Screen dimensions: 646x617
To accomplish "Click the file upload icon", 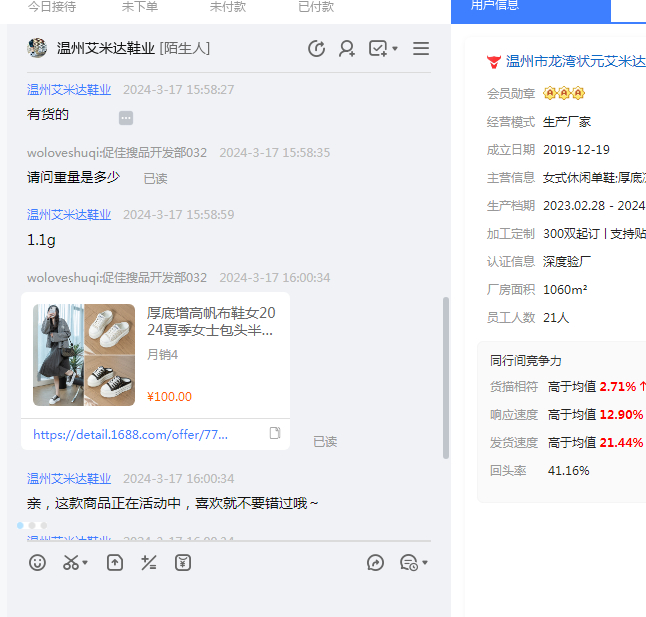I will [115, 563].
